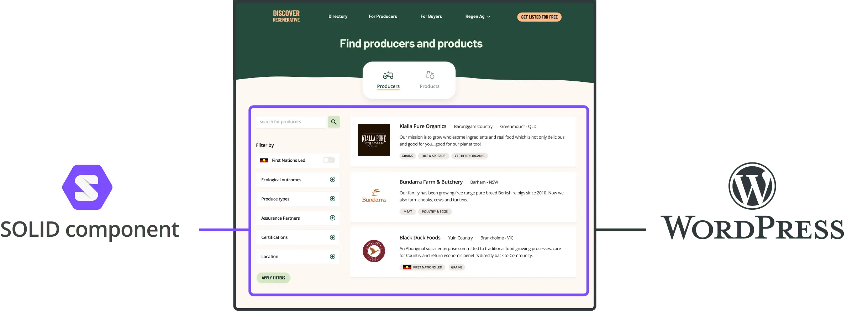Screen dimensions: 868x311
Task: Expand Location filter plus icon
Action: (x=332, y=257)
